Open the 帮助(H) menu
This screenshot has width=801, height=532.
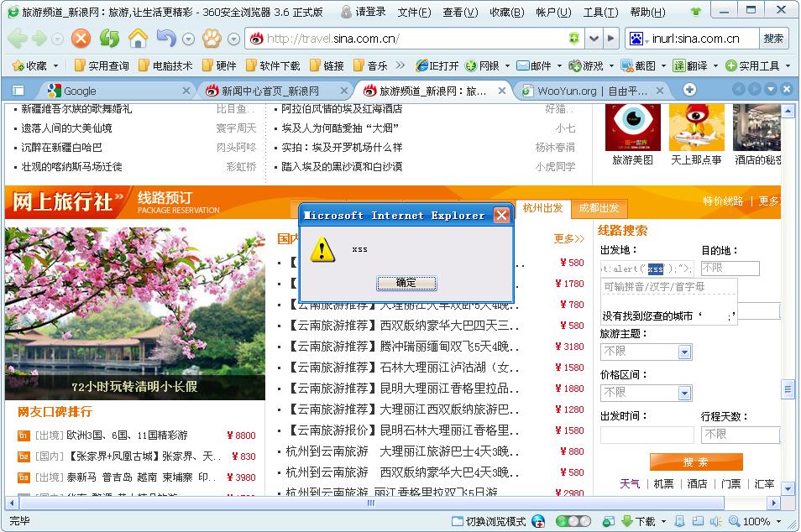tap(647, 12)
